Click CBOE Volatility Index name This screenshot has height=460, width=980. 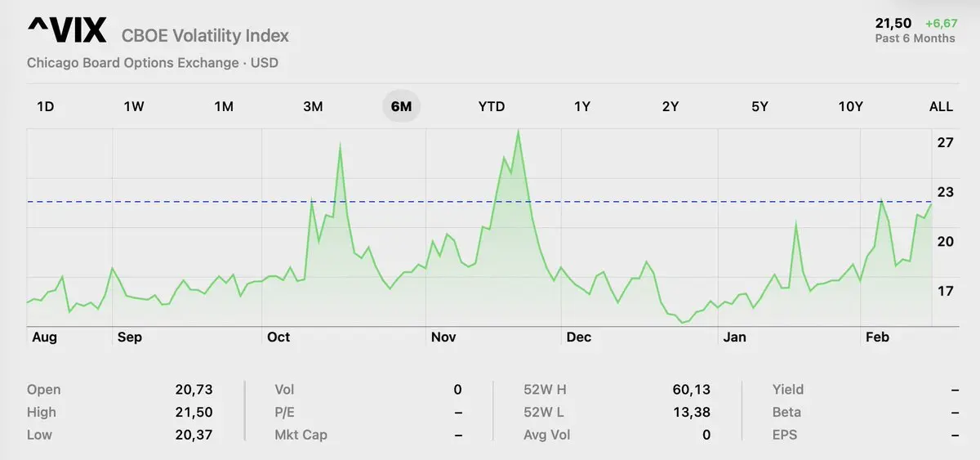205,36
